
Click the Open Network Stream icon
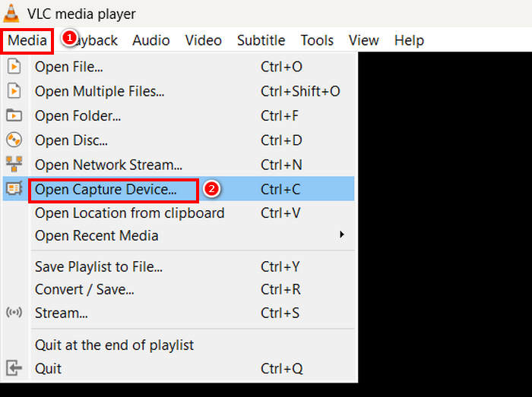(x=14, y=164)
